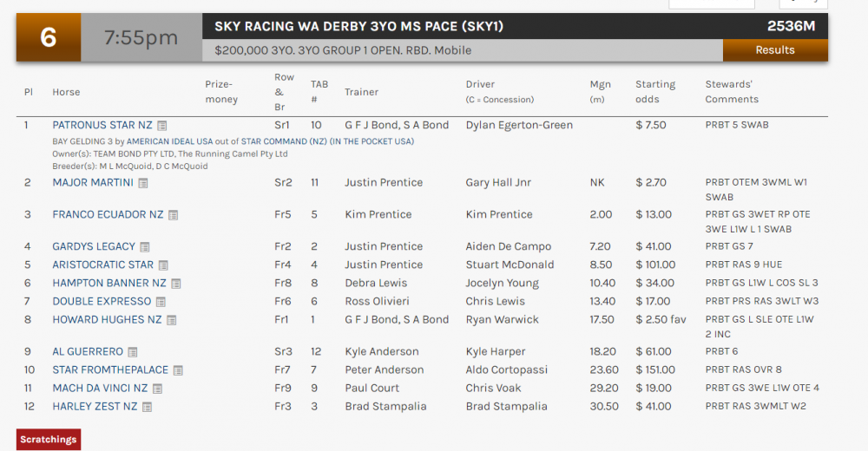Select the Results tab
Screen dimensions: 868x451
(x=775, y=49)
